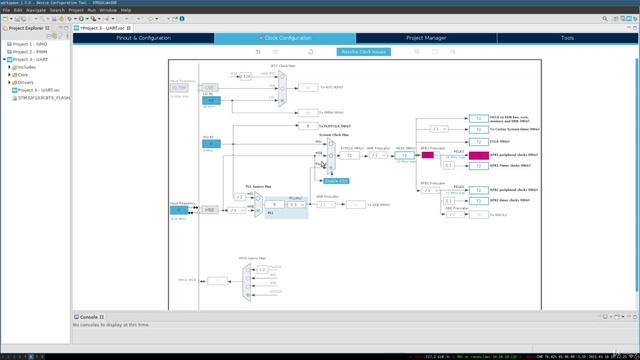Click the Enable CSS button

336,181
